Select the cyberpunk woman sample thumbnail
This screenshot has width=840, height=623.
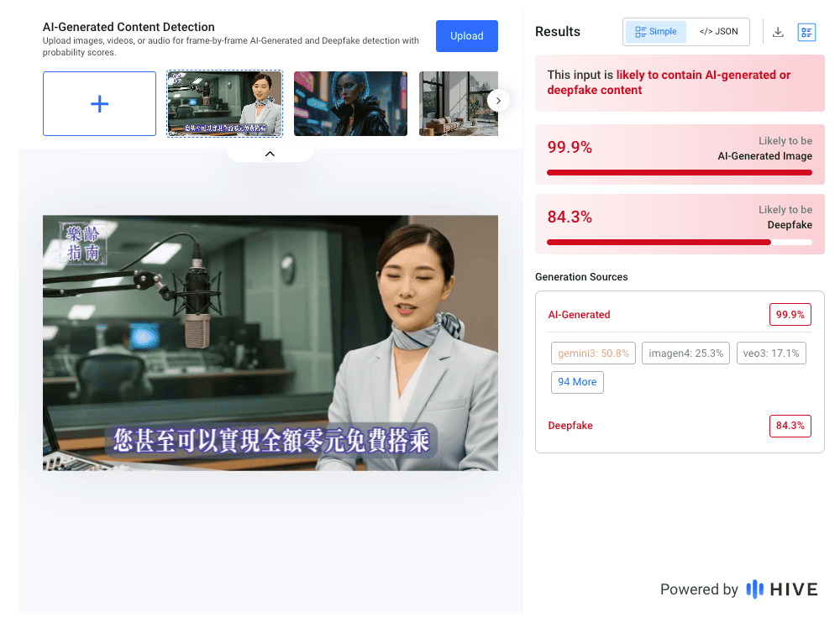coord(350,103)
